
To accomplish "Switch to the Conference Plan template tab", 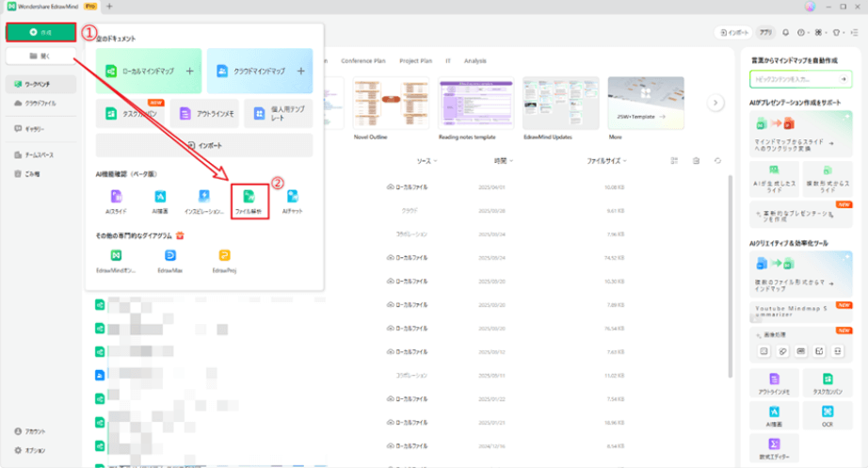I will pyautogui.click(x=363, y=61).
